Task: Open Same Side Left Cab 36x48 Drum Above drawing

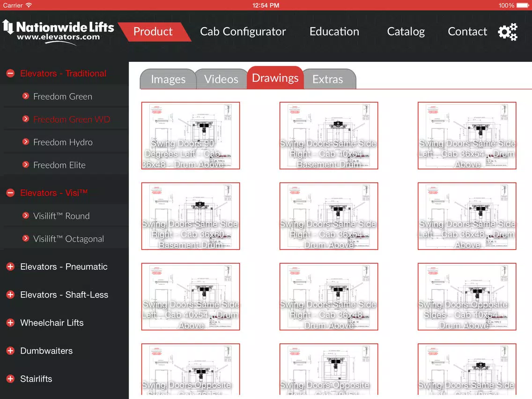Action: tap(467, 216)
